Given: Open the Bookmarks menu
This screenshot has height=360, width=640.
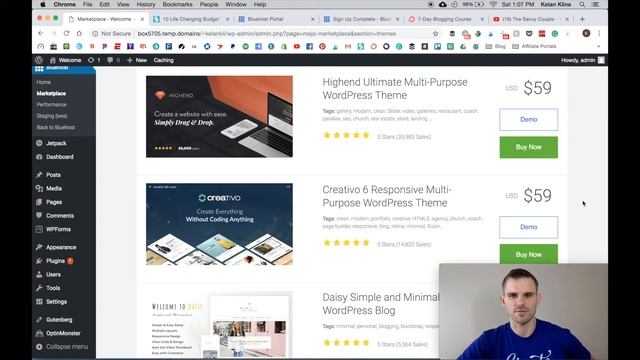Looking at the screenshot, I should point(177,4).
